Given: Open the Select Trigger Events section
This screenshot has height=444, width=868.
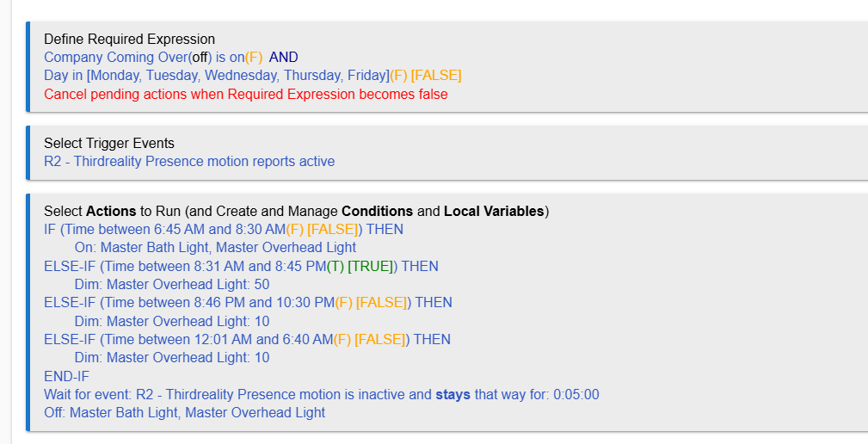Looking at the screenshot, I should coord(109,144).
